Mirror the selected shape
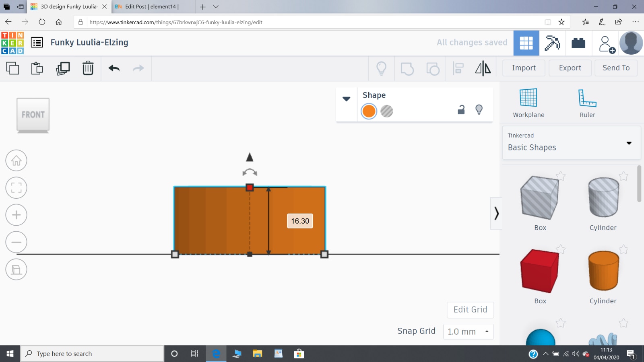 point(483,68)
